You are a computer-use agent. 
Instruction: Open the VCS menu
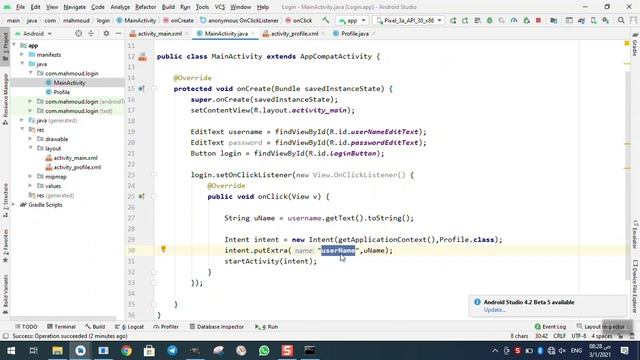[220, 7]
